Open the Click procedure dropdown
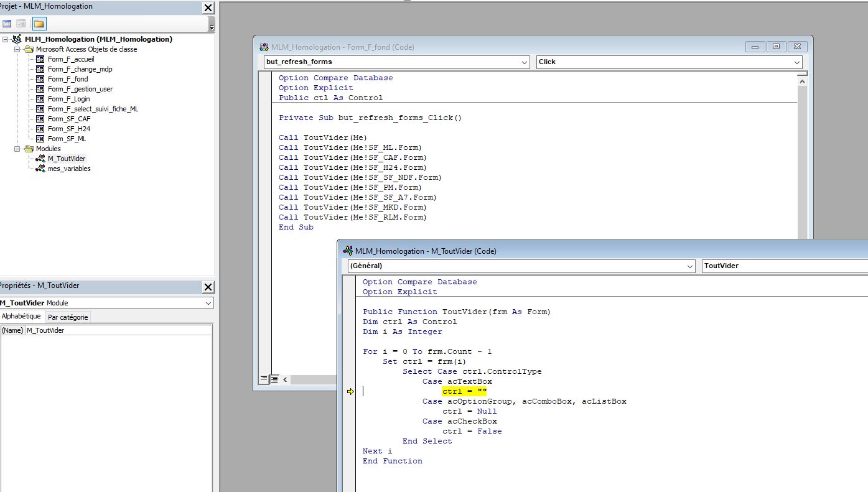The width and height of the screenshot is (868, 492). tap(797, 62)
